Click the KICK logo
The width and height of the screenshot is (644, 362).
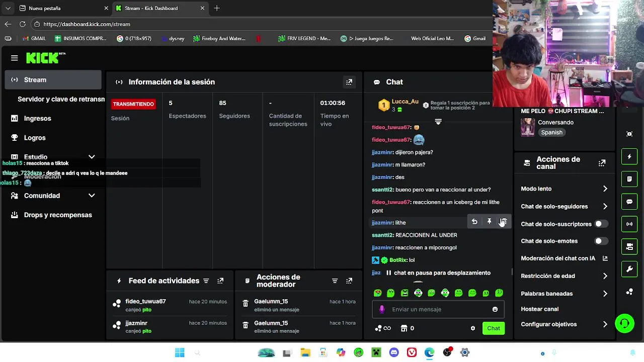(45, 58)
